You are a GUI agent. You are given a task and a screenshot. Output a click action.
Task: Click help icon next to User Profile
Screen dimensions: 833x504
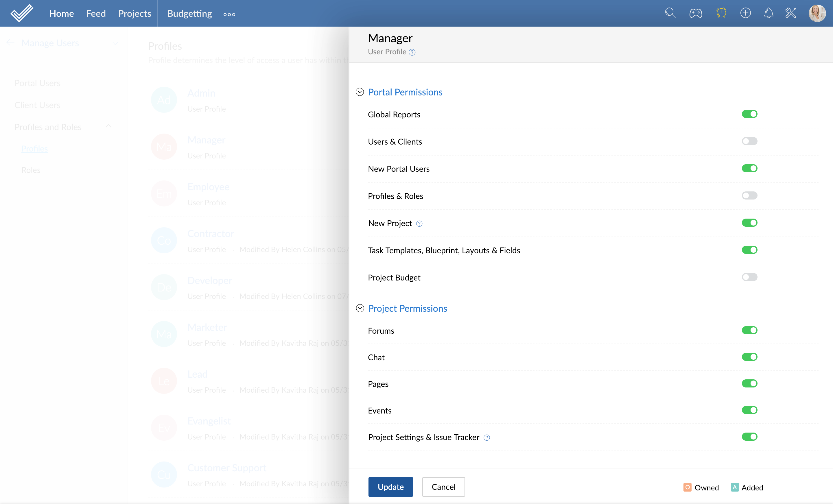click(x=412, y=52)
